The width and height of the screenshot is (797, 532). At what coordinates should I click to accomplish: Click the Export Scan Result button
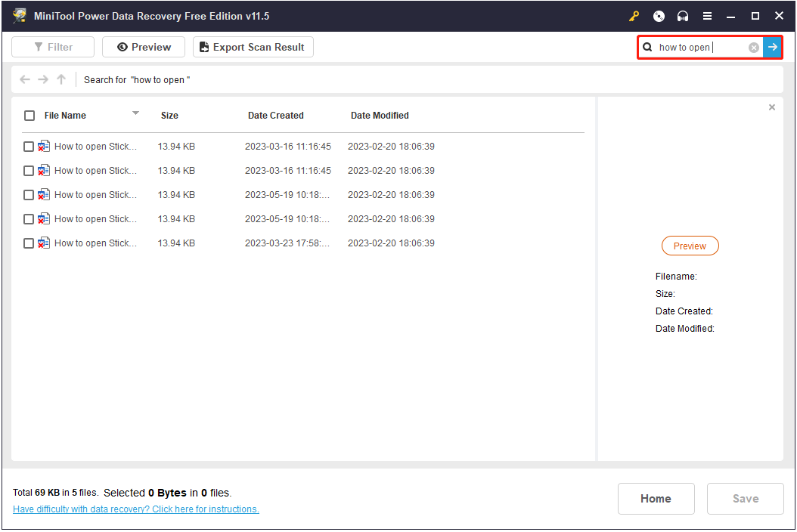click(x=253, y=47)
